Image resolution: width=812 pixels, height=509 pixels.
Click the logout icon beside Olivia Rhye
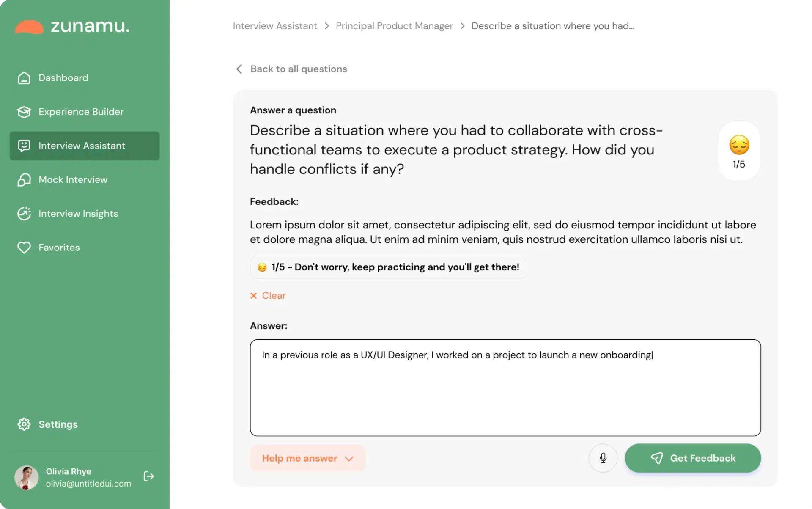click(x=148, y=476)
